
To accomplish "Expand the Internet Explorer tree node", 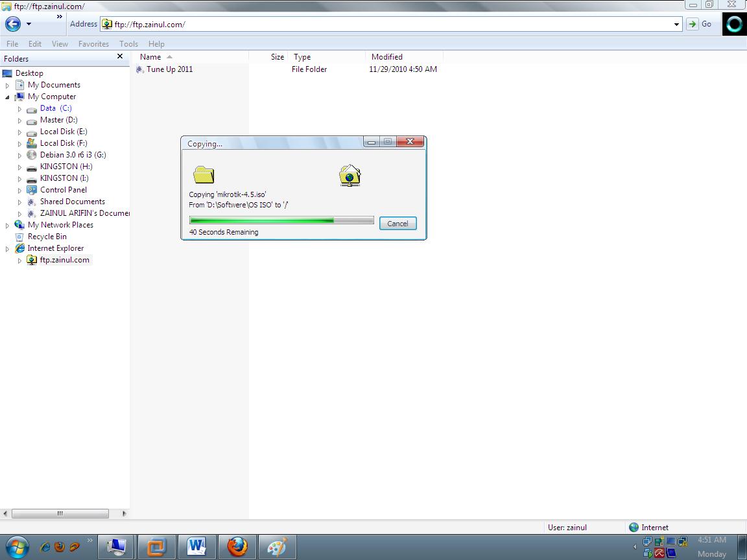I will coord(7,249).
